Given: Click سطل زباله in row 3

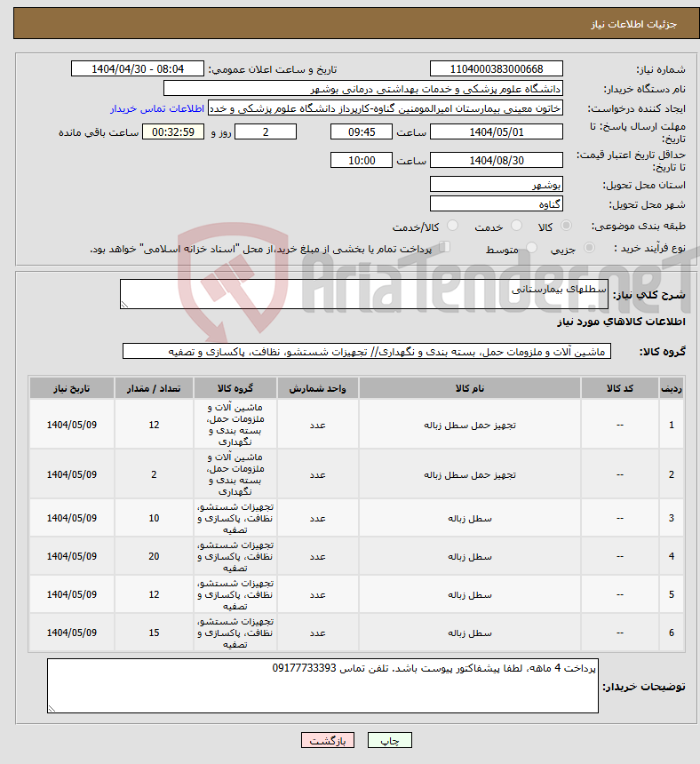Looking at the screenshot, I should pos(470,519).
